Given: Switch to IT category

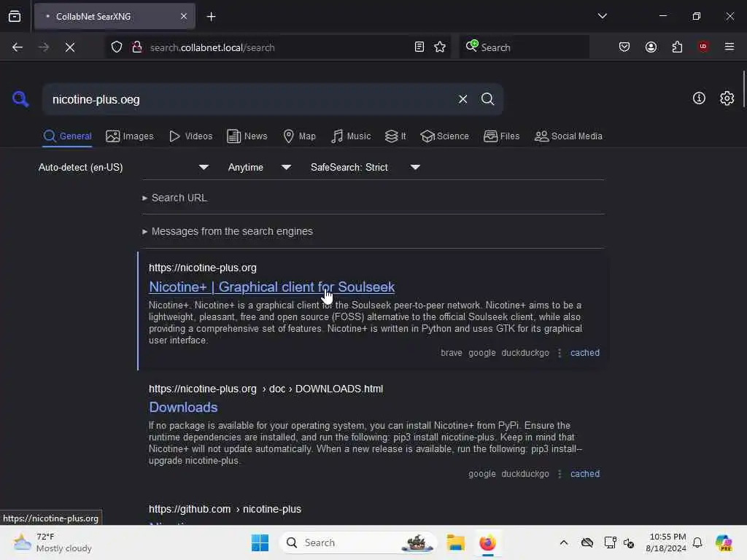Looking at the screenshot, I should click(395, 136).
